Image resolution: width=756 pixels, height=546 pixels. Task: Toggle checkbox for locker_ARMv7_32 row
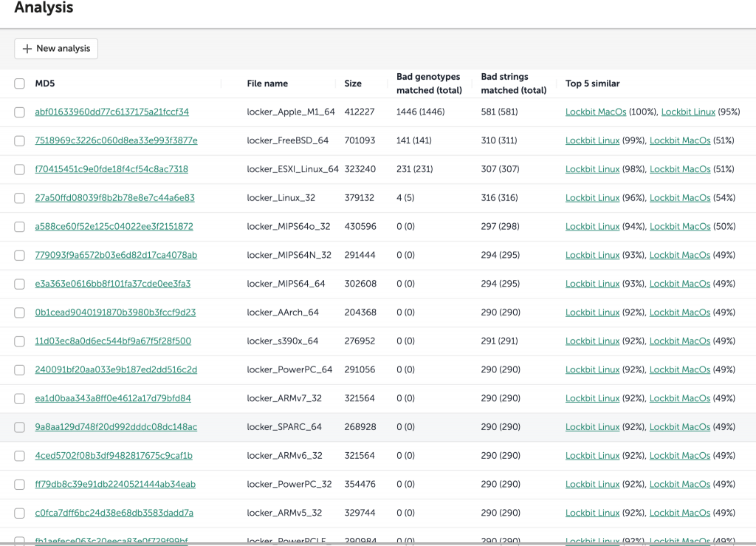[20, 398]
